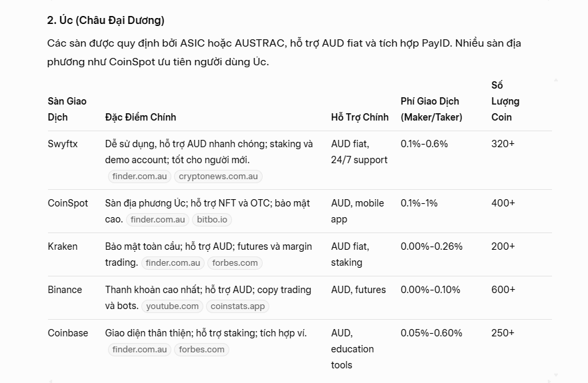Open the cryptonews.com.au source chip
This screenshot has height=383, width=588.
[218, 177]
